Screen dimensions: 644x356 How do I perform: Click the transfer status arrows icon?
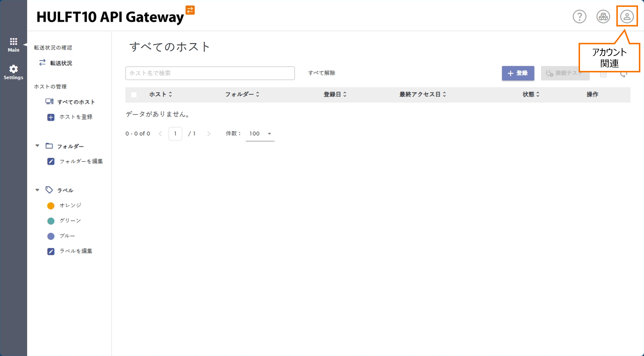pyautogui.click(x=42, y=62)
